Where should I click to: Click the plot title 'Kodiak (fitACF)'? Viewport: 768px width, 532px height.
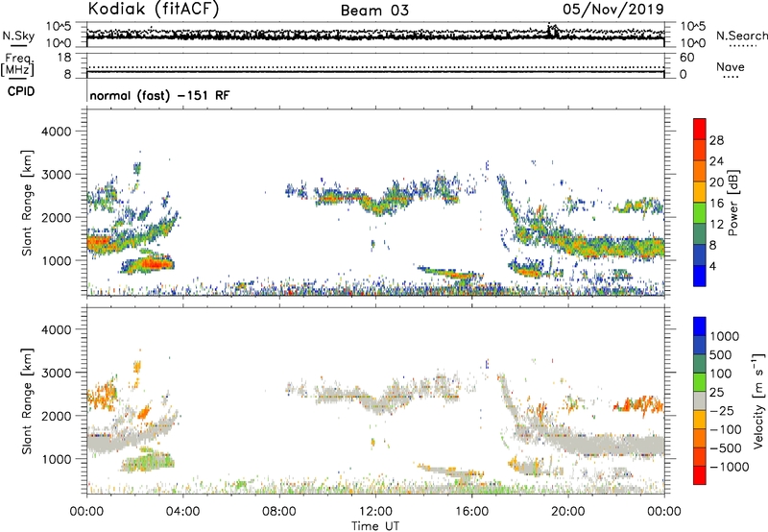[x=154, y=9]
